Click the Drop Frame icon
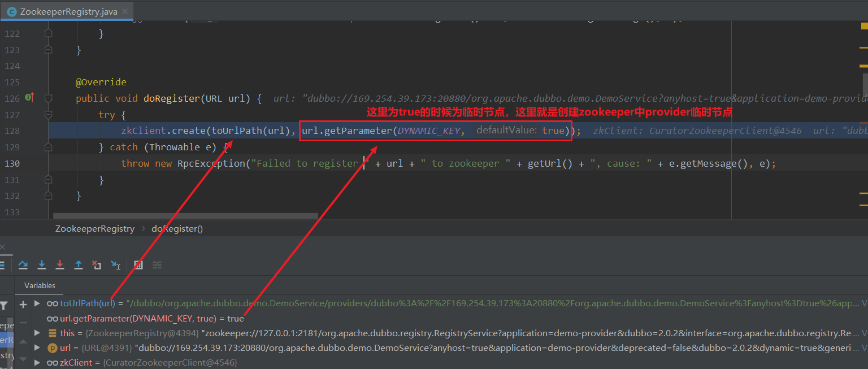The image size is (868, 369). point(97,264)
